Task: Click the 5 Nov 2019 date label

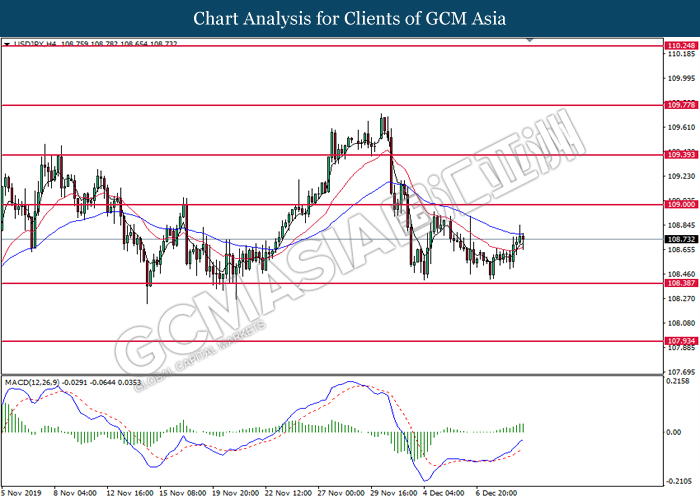Action: point(21,493)
